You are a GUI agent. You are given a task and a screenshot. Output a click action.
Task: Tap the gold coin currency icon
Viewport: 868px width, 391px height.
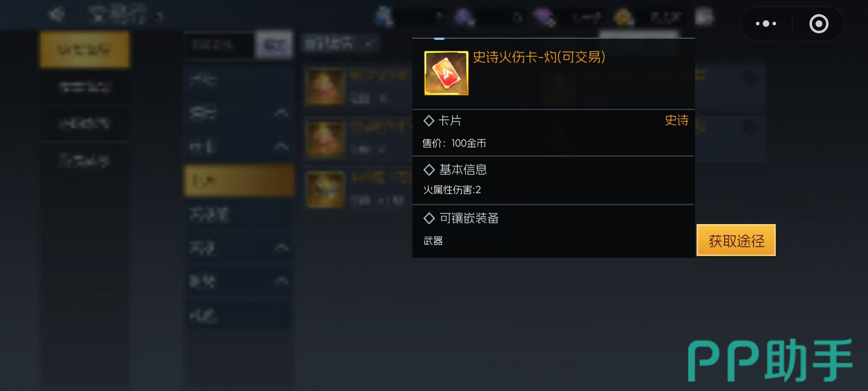point(623,17)
